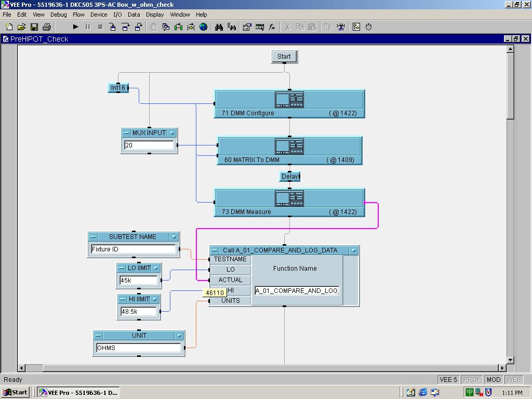Click the Save floppy disk icon
This screenshot has width=532, height=399.
[x=34, y=27]
